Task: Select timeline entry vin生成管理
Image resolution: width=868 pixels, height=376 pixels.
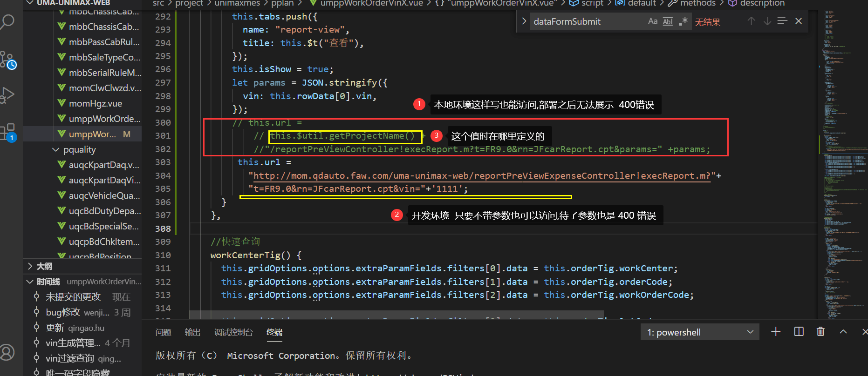Action: [x=82, y=343]
